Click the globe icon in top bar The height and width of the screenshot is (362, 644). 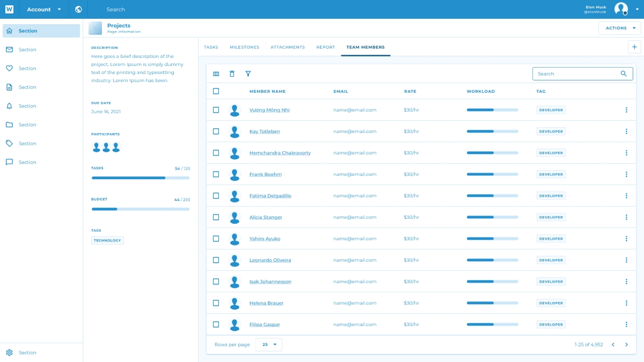coord(79,9)
